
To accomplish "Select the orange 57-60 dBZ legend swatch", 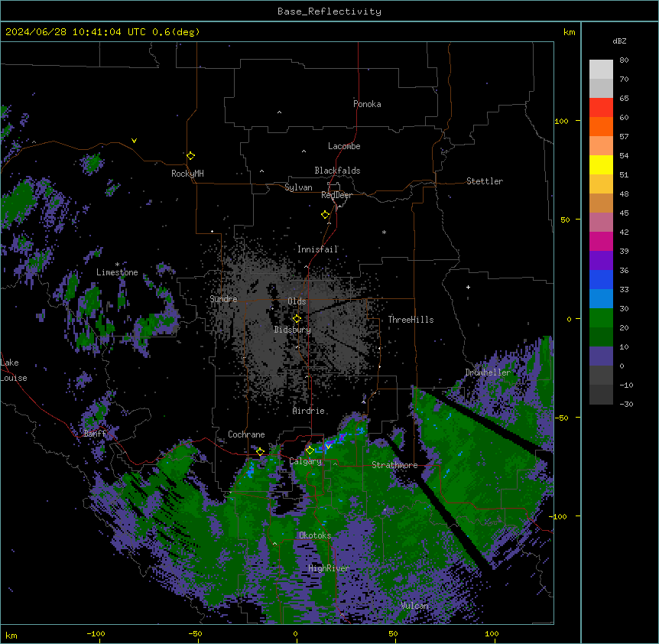I will point(601,126).
